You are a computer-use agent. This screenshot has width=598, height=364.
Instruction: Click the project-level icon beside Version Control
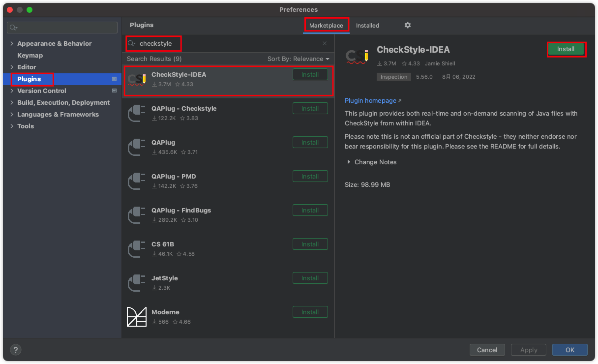pos(114,91)
